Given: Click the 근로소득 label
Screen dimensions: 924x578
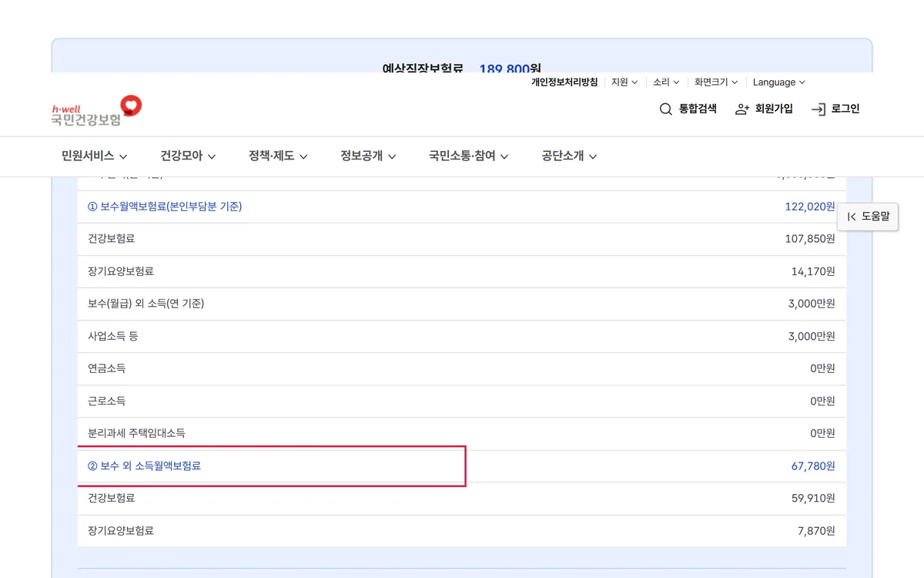Looking at the screenshot, I should (x=107, y=401).
